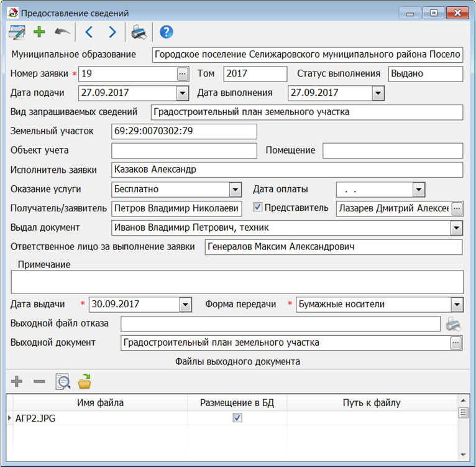Add an output document file with gray plus
This screenshot has width=476, height=467.
(x=17, y=381)
